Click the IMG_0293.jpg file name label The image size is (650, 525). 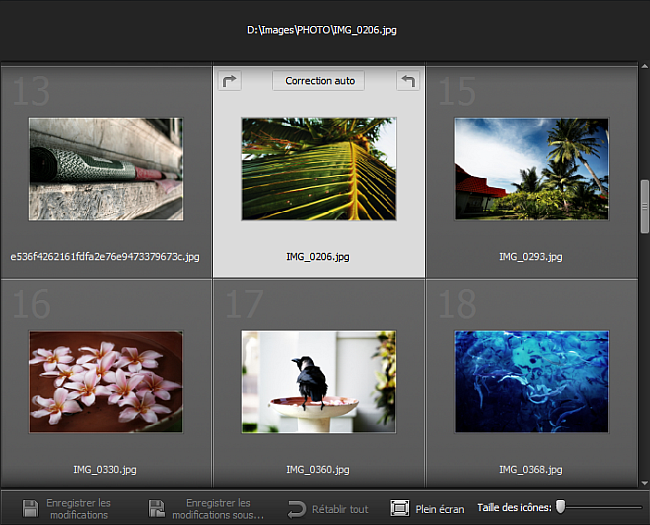pos(531,257)
